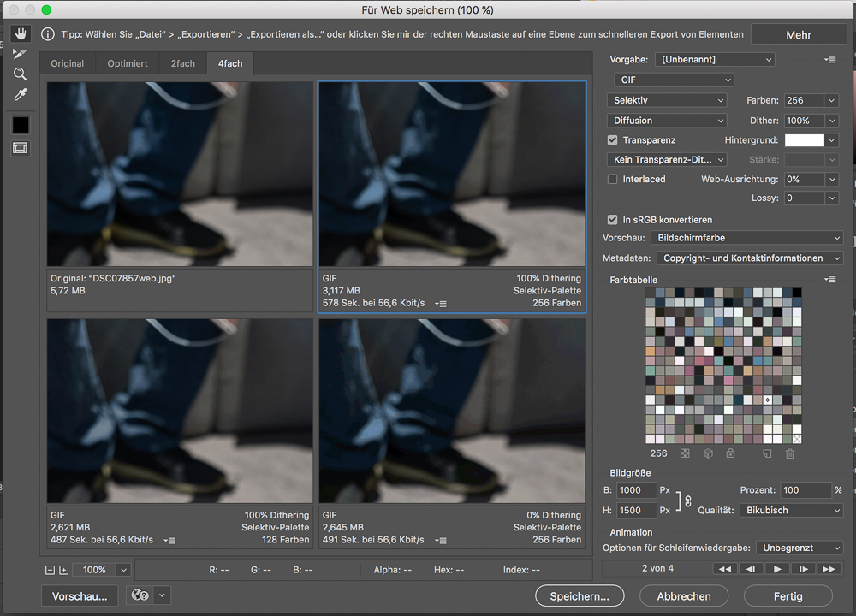This screenshot has height=616, width=856.
Task: Click the black eyedropper color swatch
Action: click(x=21, y=125)
